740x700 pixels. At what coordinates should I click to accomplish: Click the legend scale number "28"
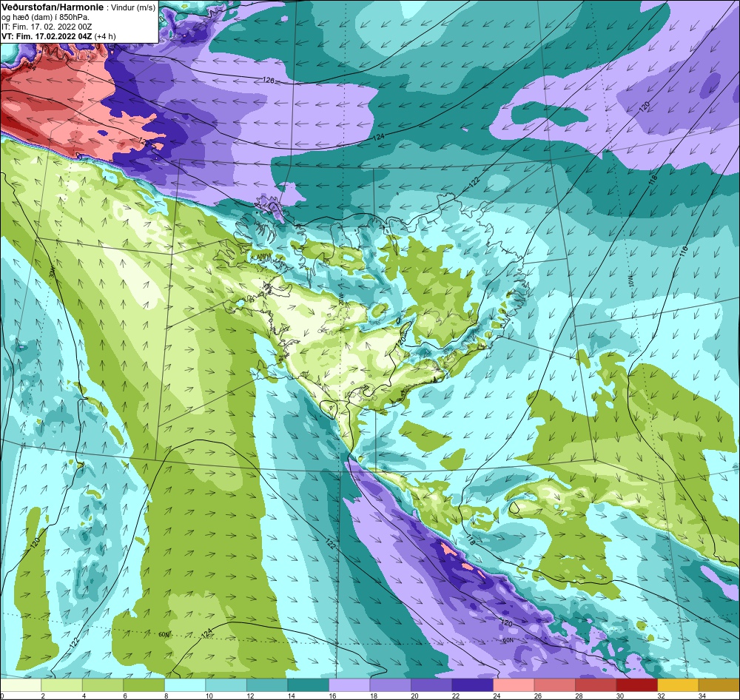(x=579, y=696)
